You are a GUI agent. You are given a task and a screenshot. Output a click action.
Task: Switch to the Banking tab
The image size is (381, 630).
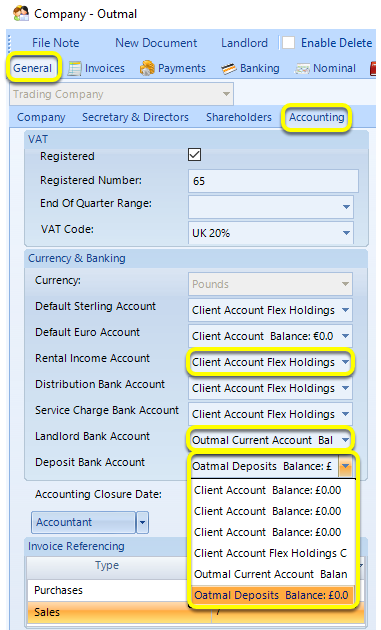click(250, 68)
